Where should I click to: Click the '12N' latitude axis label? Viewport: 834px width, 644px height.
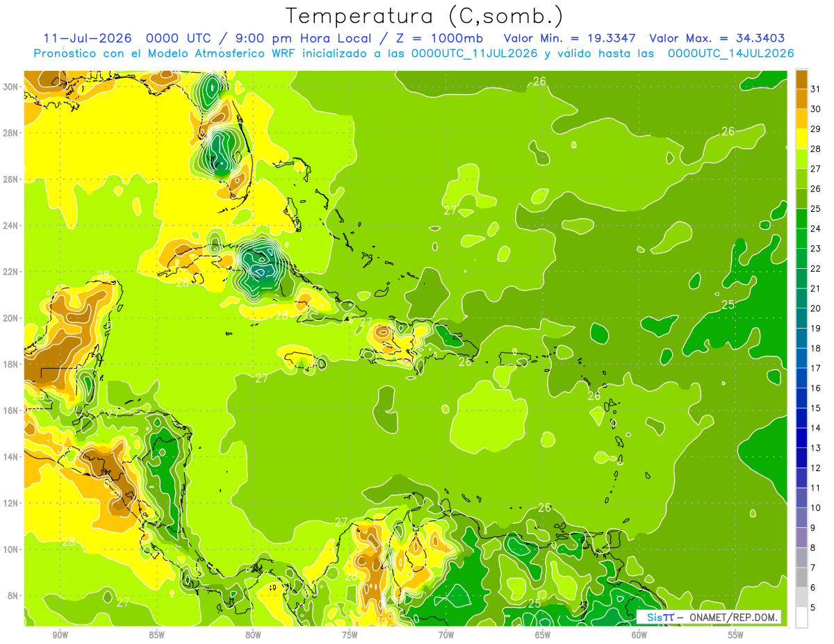pyautogui.click(x=10, y=503)
